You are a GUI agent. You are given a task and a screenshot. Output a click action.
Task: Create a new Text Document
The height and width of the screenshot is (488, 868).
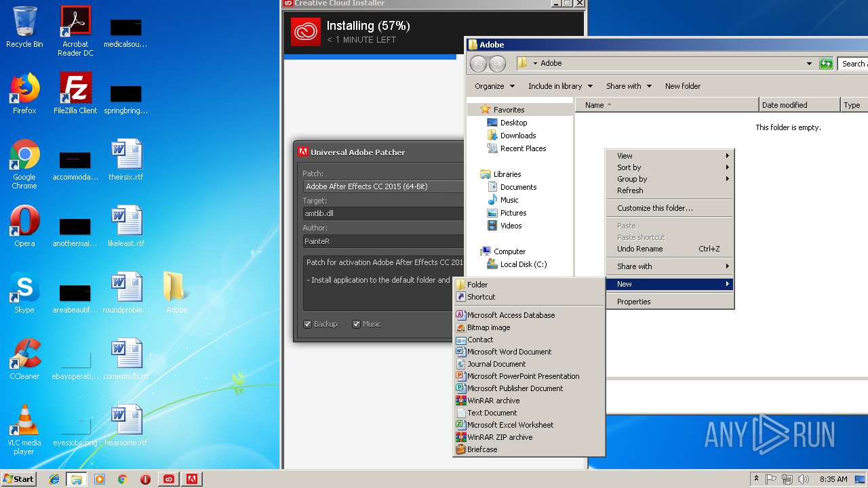pyautogui.click(x=529, y=413)
